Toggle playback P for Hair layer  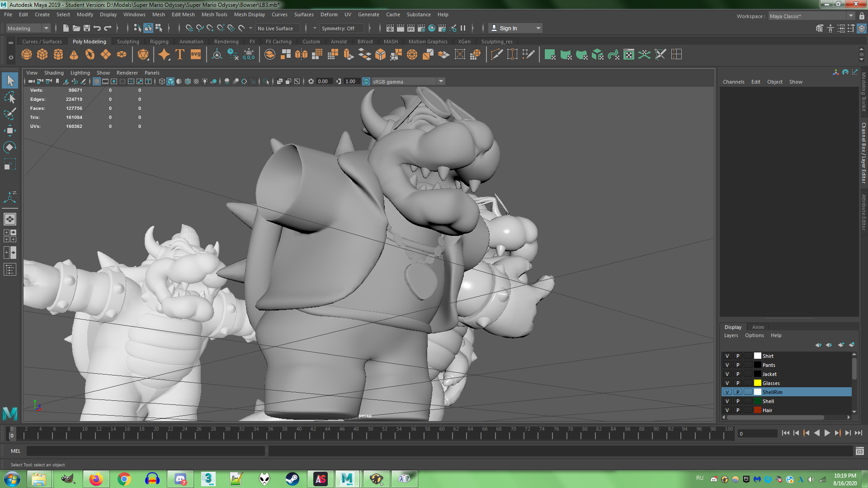(738, 410)
